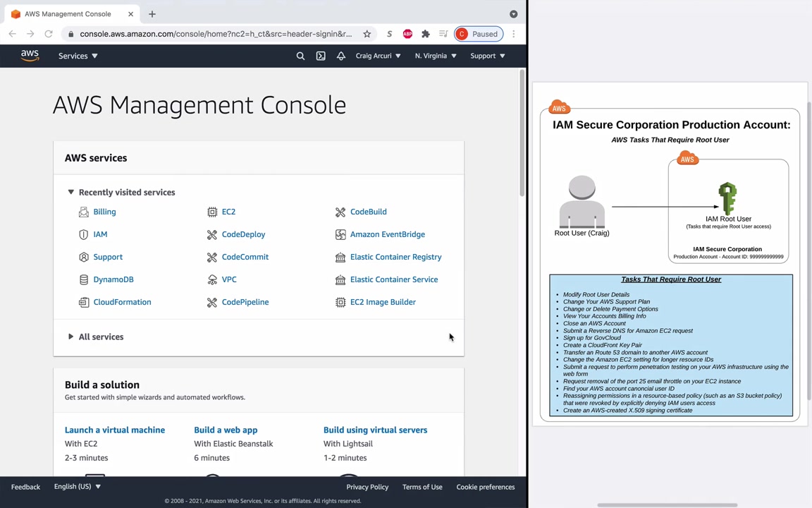This screenshot has height=508, width=812.
Task: Bookmark this page with the star icon
Action: [367, 34]
